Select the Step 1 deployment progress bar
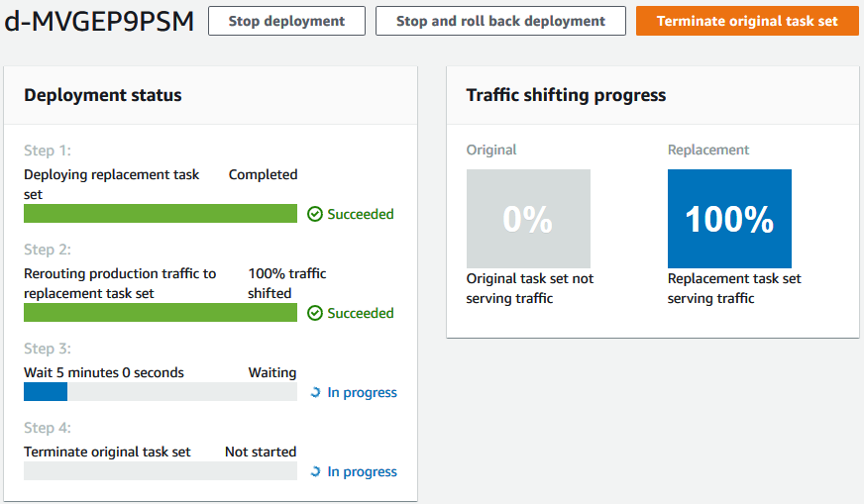Screen dimensions: 864x504 pyautogui.click(x=161, y=214)
